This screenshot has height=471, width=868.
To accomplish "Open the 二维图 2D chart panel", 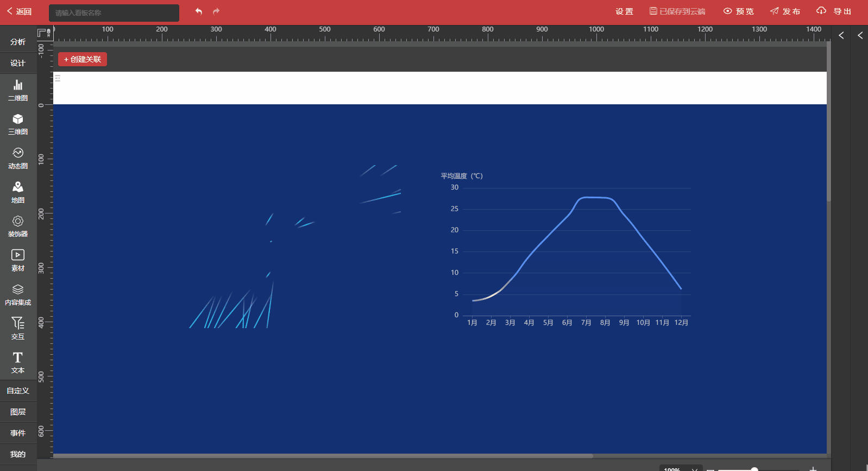I will click(18, 90).
